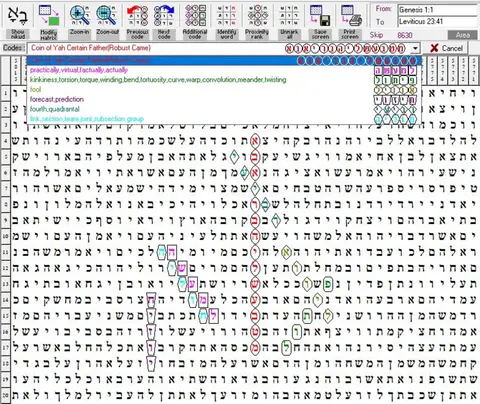This screenshot has width=480, height=404.
Task: Click the Previous code red arrow icon
Action: [137, 15]
